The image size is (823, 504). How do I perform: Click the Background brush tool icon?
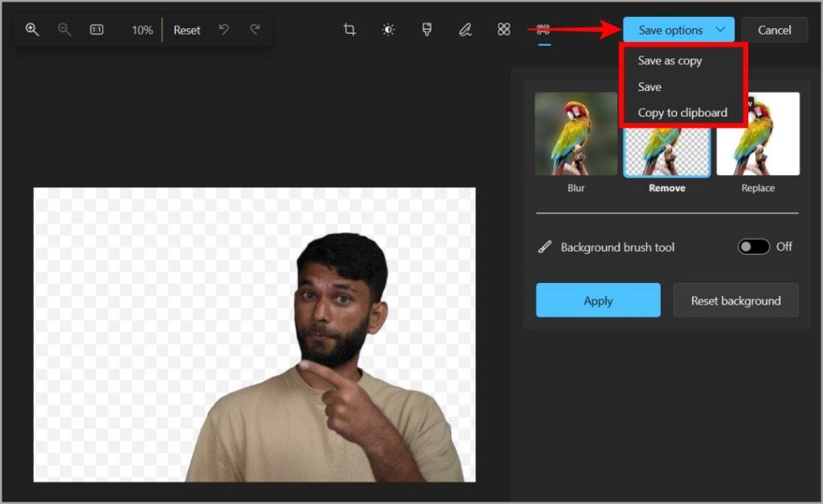click(545, 247)
